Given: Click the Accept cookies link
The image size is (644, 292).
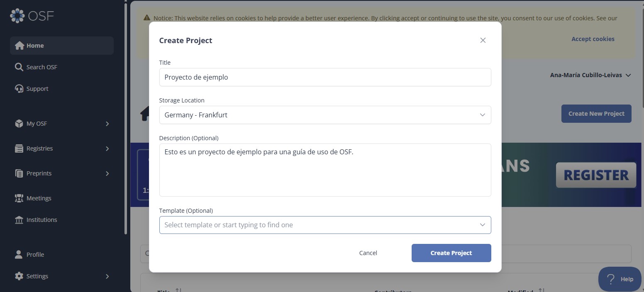Looking at the screenshot, I should click(x=593, y=39).
